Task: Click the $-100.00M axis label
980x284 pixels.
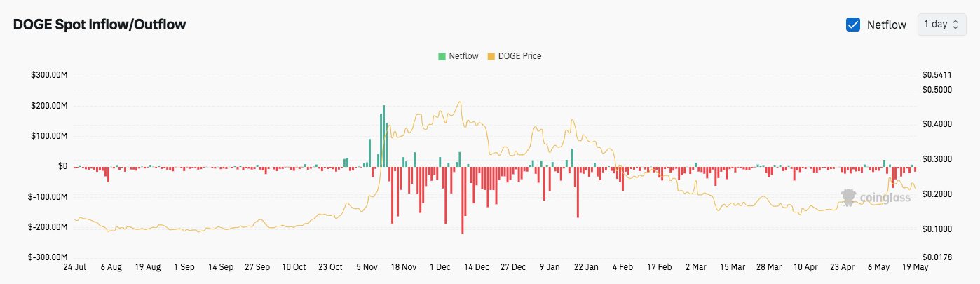Action: [48, 197]
